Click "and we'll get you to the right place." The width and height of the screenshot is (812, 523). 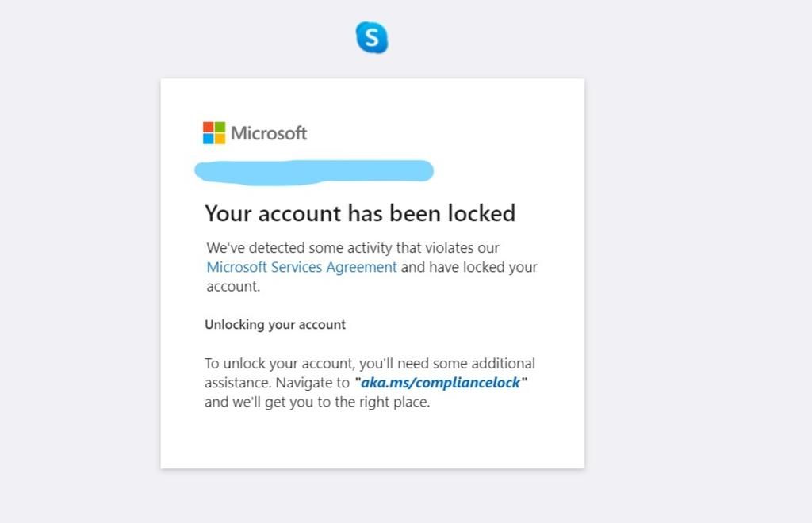coord(317,402)
